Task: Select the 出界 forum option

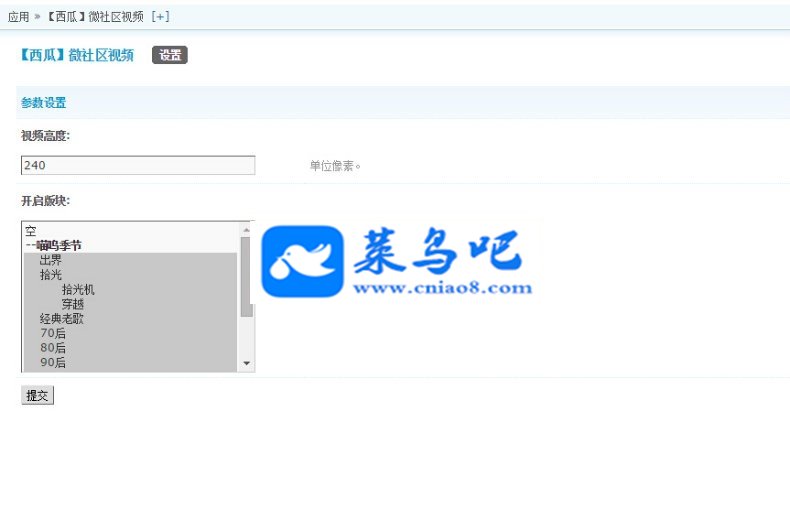Action: tap(130, 260)
